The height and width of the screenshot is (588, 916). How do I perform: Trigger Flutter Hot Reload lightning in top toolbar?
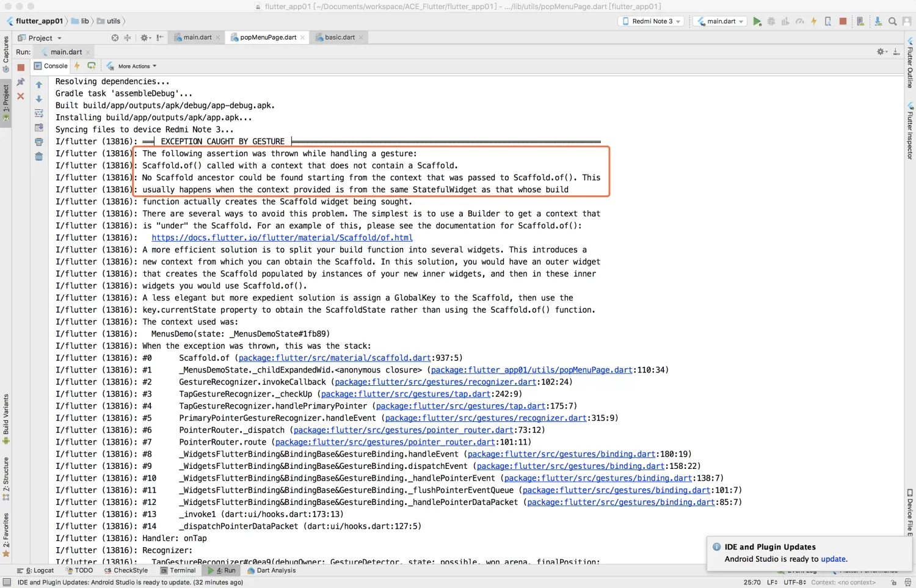813,21
